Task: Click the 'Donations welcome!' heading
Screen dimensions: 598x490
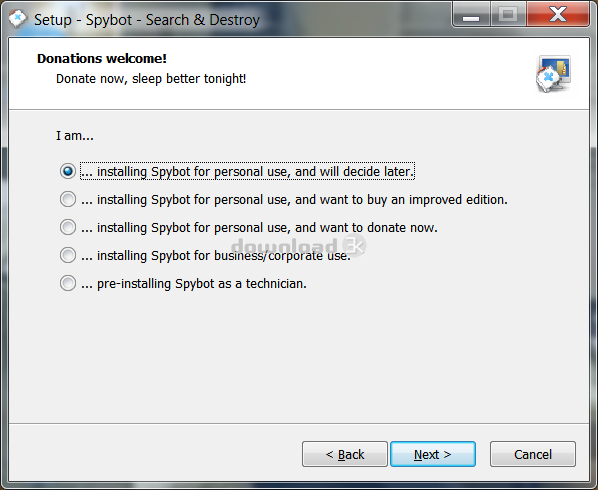Action: (x=102, y=59)
